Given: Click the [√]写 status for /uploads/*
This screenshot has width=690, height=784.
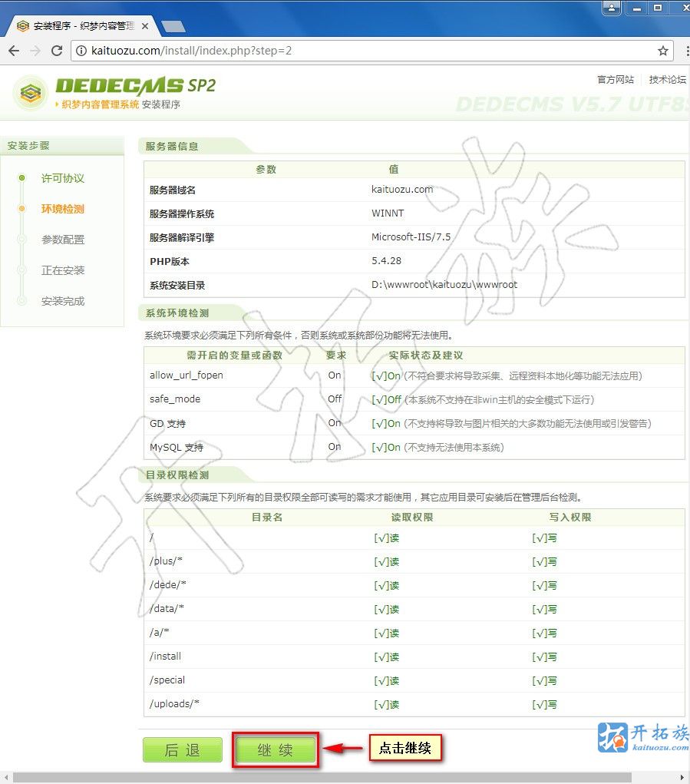Looking at the screenshot, I should pyautogui.click(x=544, y=704).
